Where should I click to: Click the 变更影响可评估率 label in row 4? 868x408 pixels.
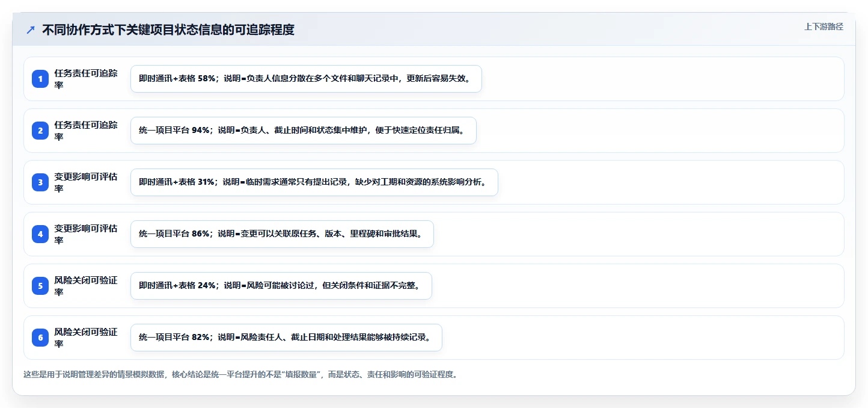click(x=86, y=234)
